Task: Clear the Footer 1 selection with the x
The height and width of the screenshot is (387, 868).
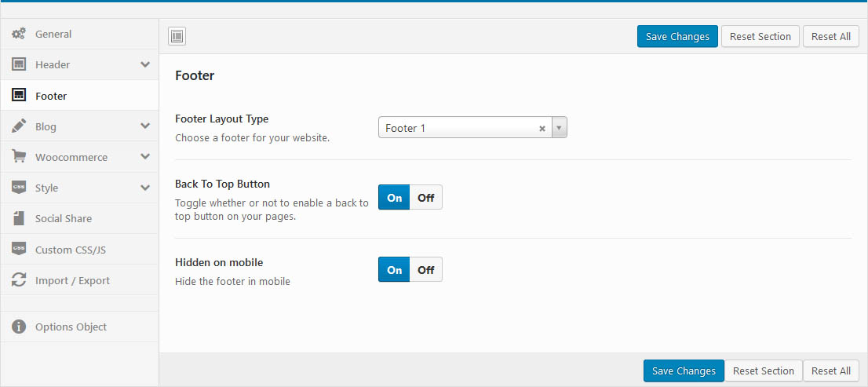Action: click(542, 129)
